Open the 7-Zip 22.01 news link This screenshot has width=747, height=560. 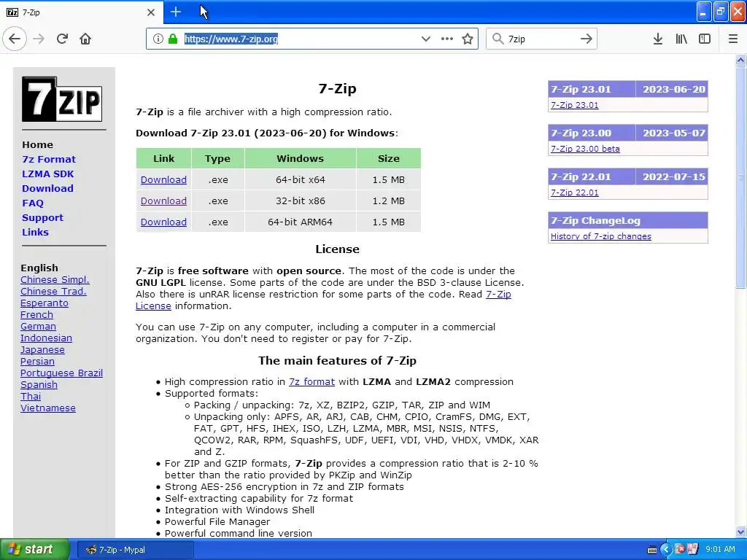(575, 192)
